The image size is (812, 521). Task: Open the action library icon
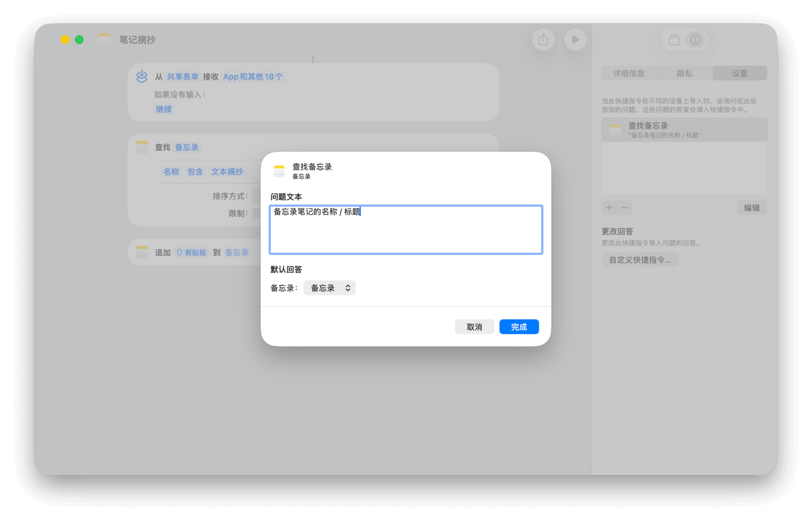pos(674,40)
